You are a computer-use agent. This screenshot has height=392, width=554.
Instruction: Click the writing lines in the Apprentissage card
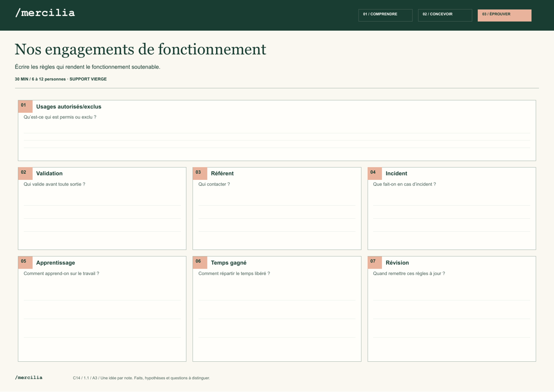click(102, 319)
